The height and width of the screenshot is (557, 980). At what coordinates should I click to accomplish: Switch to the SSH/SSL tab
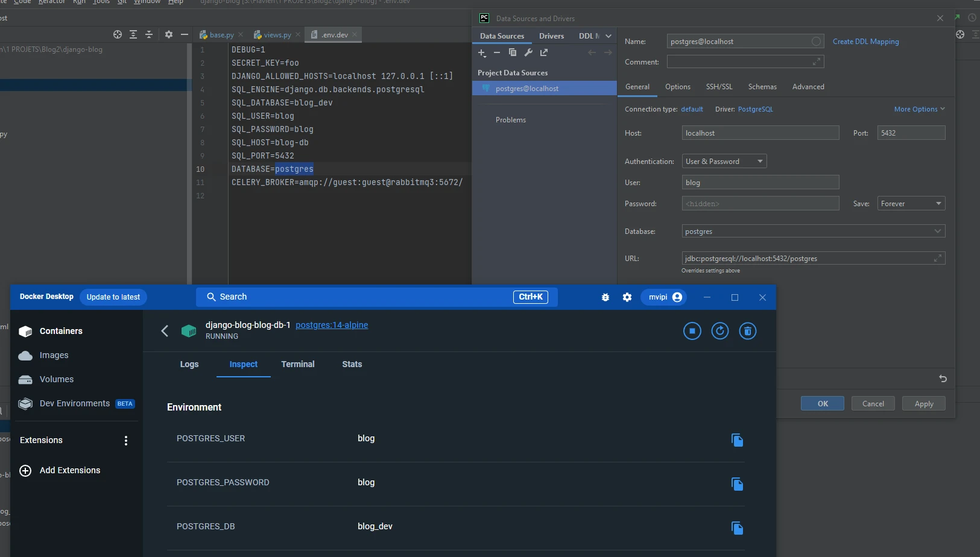[x=719, y=87]
